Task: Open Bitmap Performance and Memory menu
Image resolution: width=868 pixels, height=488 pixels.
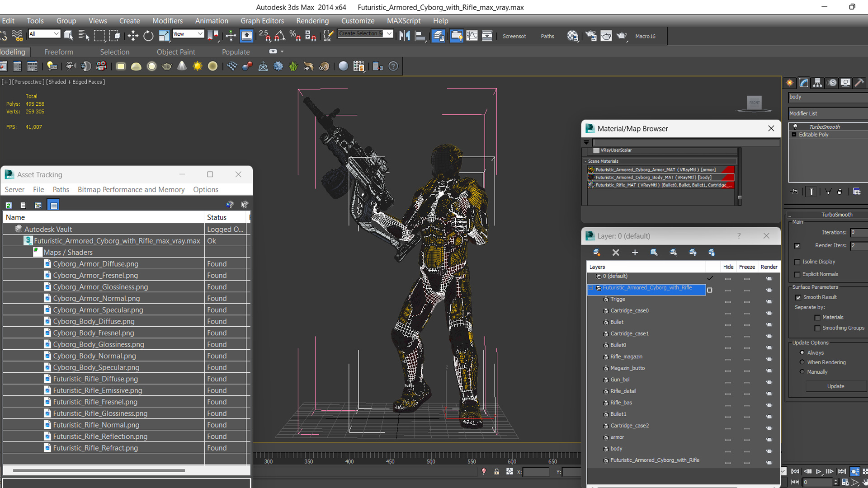Action: tap(131, 190)
